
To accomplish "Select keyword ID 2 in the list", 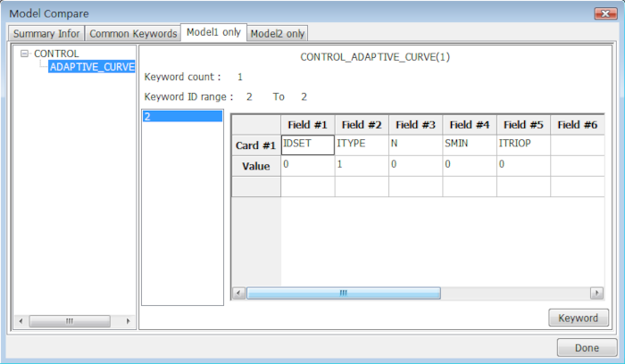I will (x=182, y=116).
